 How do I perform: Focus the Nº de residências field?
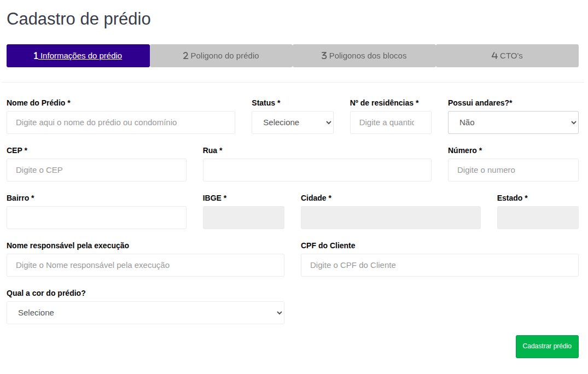point(391,122)
